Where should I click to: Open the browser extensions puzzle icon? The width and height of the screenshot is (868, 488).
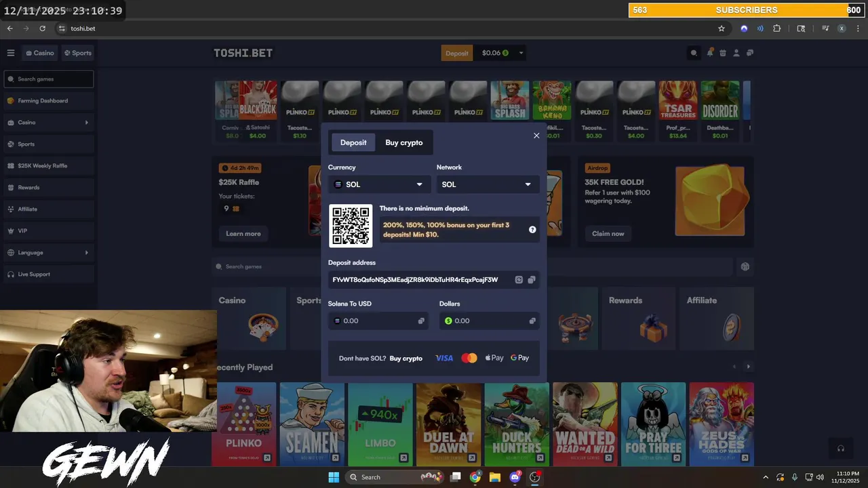[777, 28]
